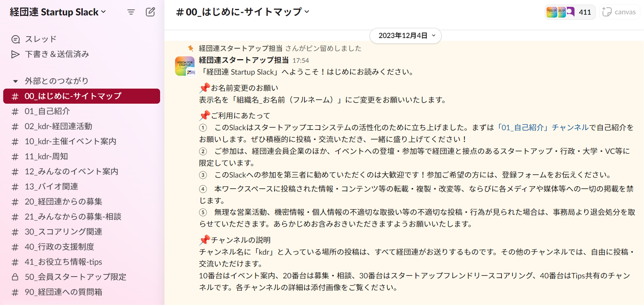Image resolution: width=644 pixels, height=306 pixels.
Task: Follow the 「01_自己紹介」チャンネル link
Action: 542,127
